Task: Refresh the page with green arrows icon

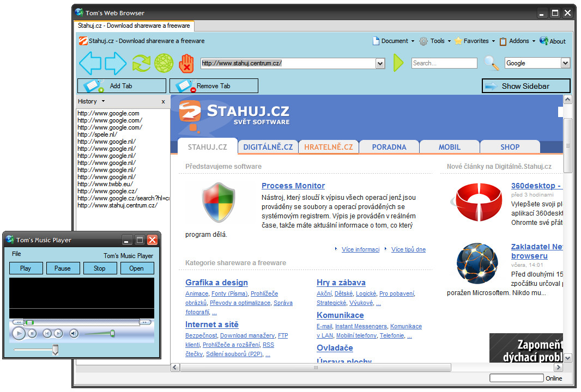Action: coord(142,63)
